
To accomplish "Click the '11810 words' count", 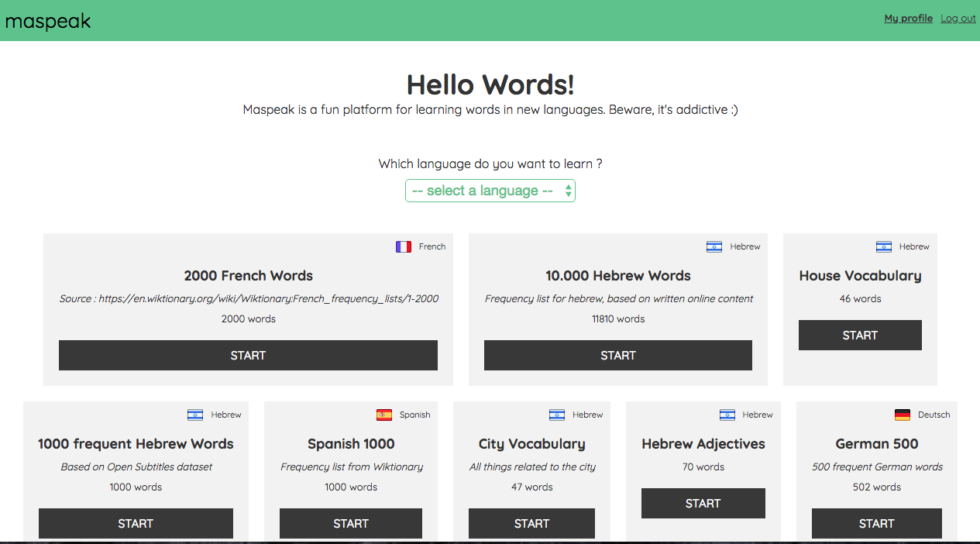I will 618,318.
